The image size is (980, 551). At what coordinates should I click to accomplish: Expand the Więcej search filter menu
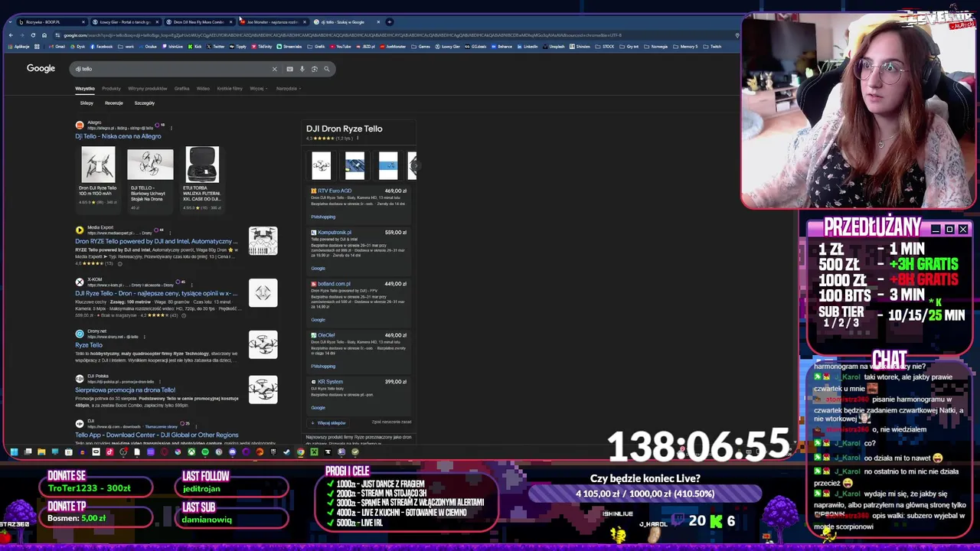258,89
